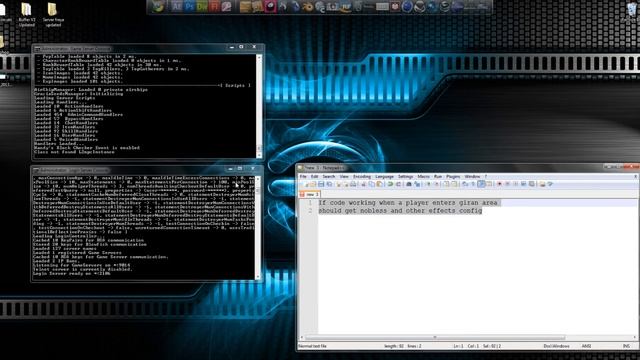
Task: Click the Save All icon in Notepad++ toolbar
Action: 329,184
